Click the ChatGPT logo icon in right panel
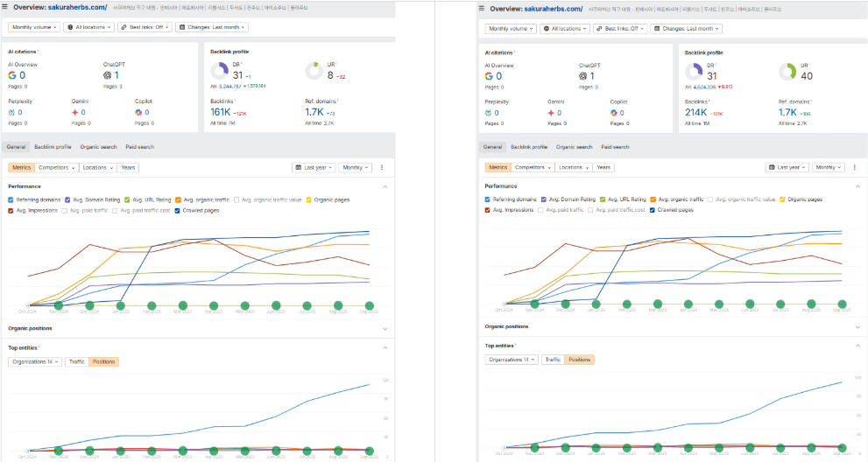The height and width of the screenshot is (462, 868). 583,76
